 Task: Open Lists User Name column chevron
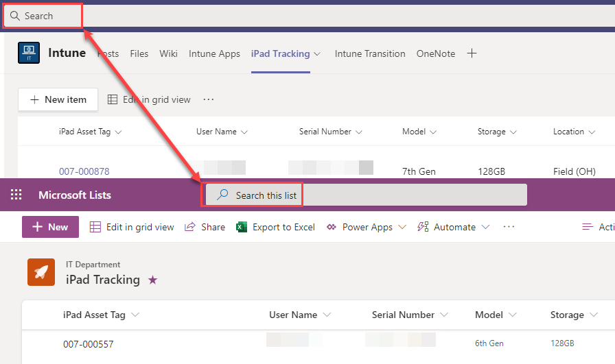point(327,315)
